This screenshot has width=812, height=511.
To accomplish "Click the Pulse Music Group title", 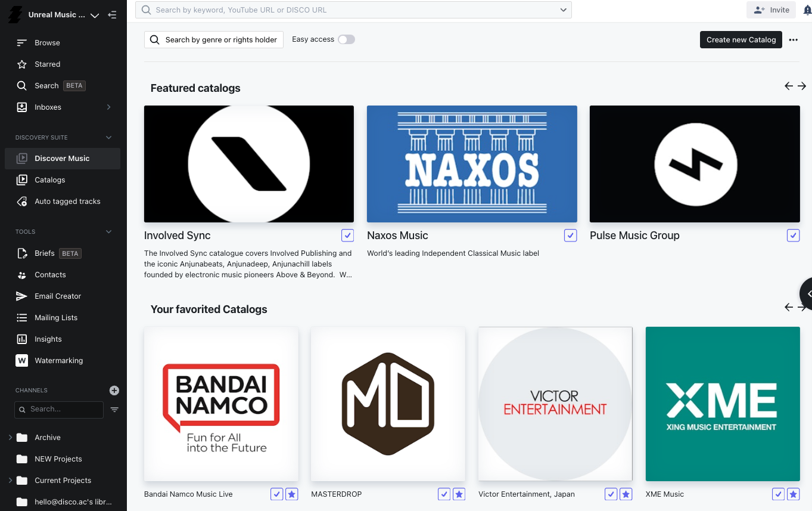I will [x=634, y=236].
